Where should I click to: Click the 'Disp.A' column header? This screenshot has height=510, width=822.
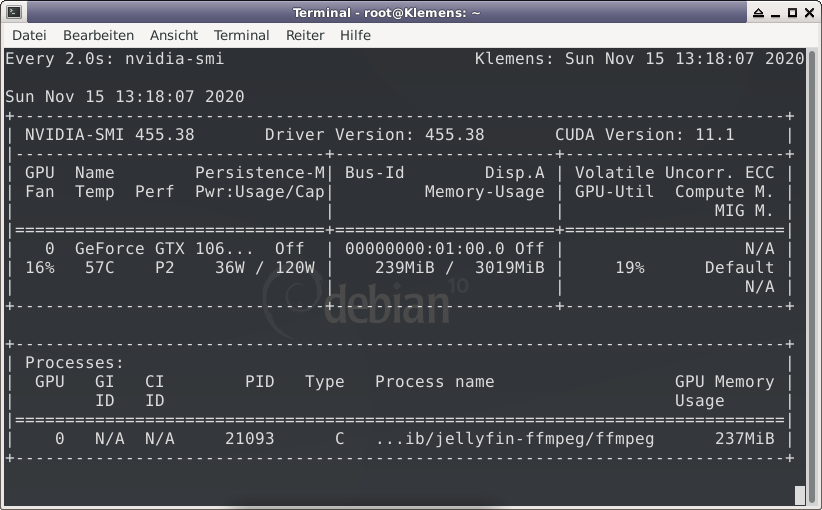click(515, 172)
